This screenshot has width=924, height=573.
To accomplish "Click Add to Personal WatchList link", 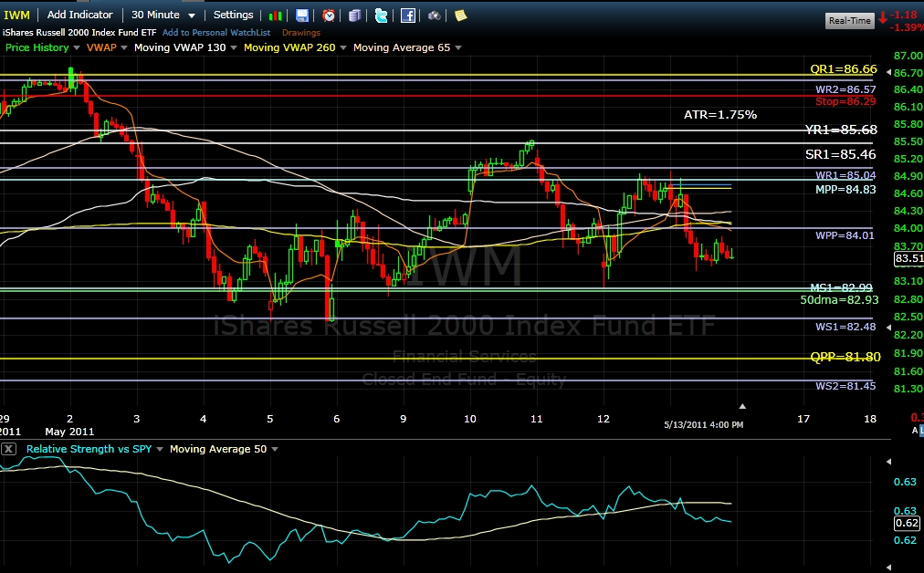I will [x=216, y=32].
